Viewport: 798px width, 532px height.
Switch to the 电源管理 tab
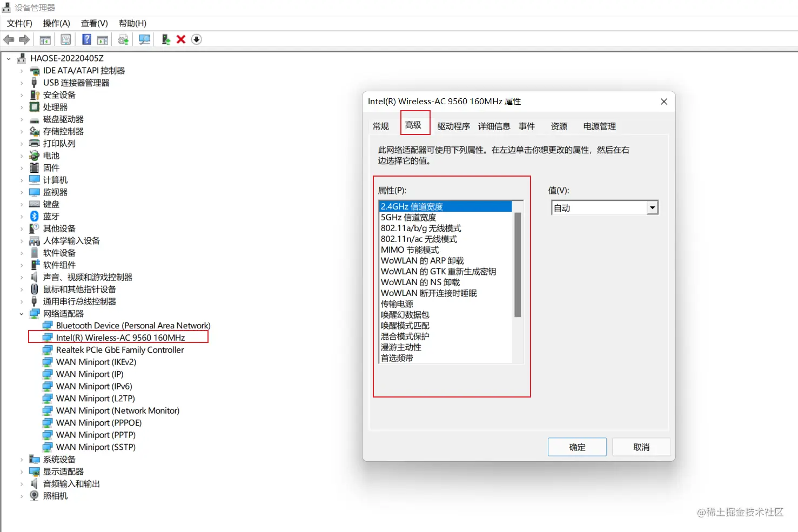tap(600, 126)
